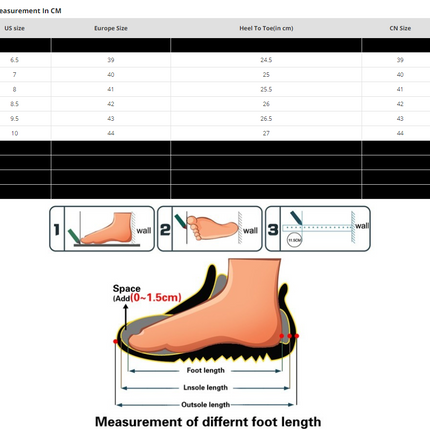Click CN Size value 43
Screen dimensions: 430x430
coord(400,119)
